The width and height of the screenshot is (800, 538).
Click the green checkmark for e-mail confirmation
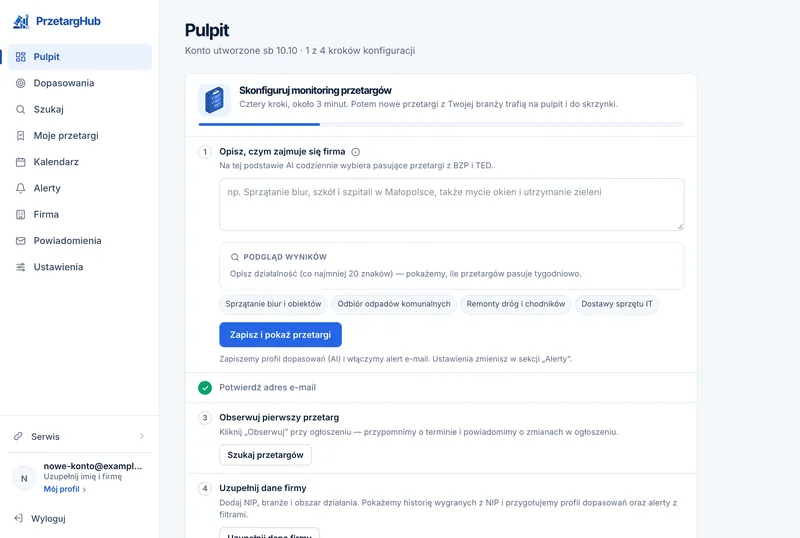point(205,388)
